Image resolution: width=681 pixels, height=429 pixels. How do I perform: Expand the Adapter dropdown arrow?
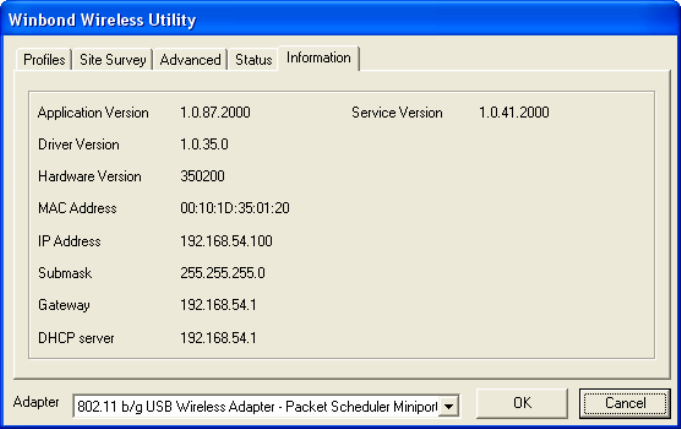click(449, 406)
